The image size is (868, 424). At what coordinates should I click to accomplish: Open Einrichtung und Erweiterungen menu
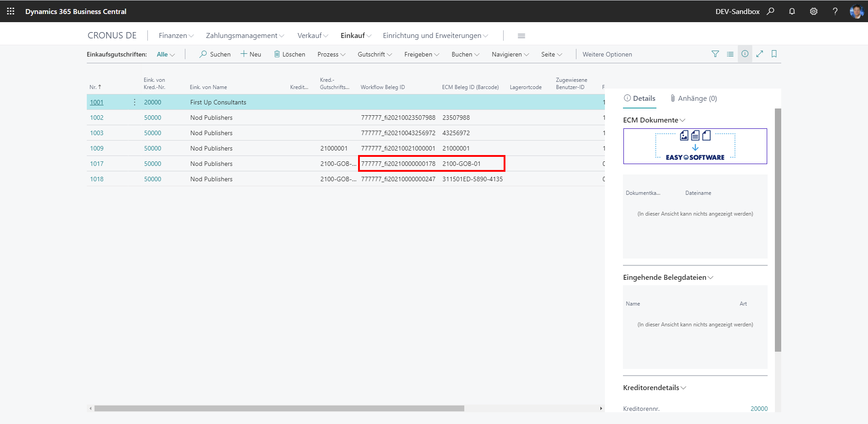435,35
